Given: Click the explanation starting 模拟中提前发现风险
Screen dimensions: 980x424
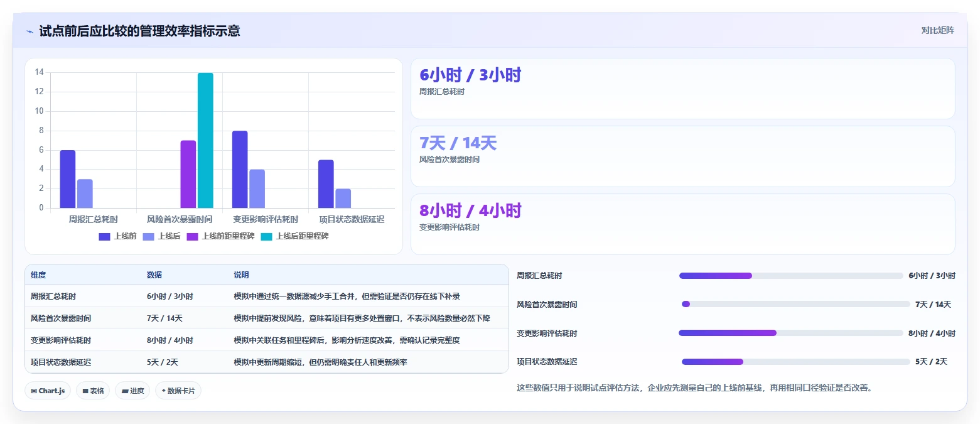Looking at the screenshot, I should [362, 318].
